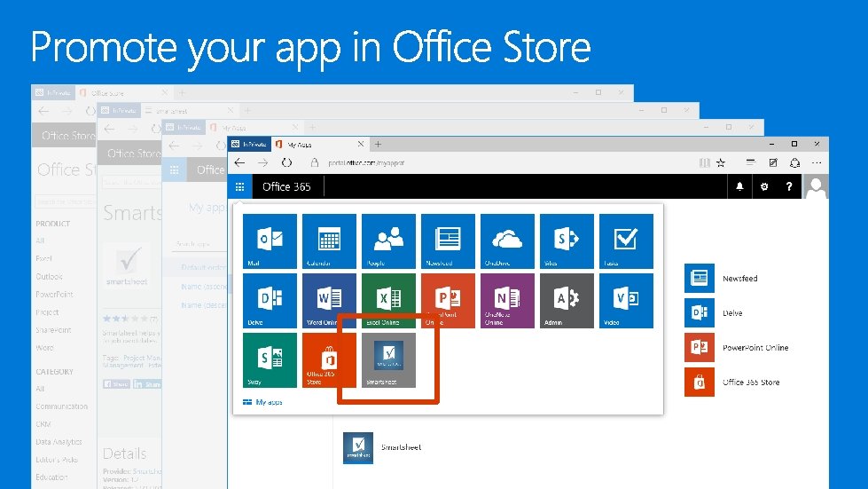Choose Education category in Office Store window
868x489 pixels.
51,477
